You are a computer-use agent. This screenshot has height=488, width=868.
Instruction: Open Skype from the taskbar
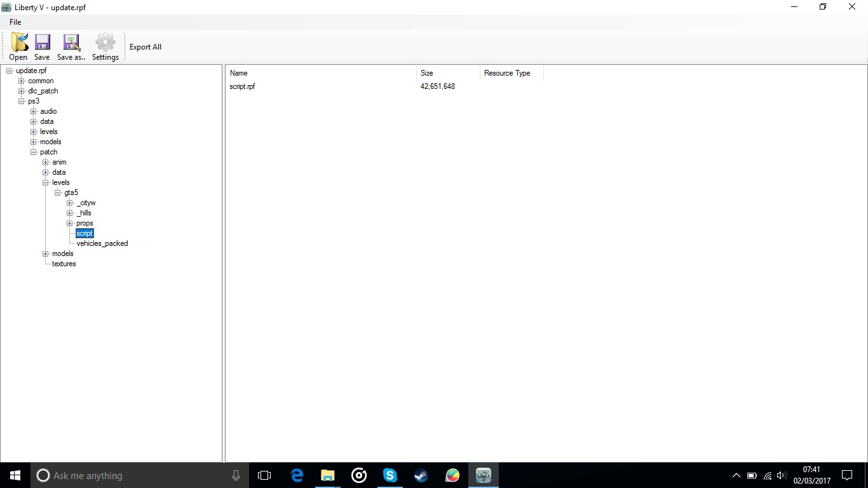[390, 475]
